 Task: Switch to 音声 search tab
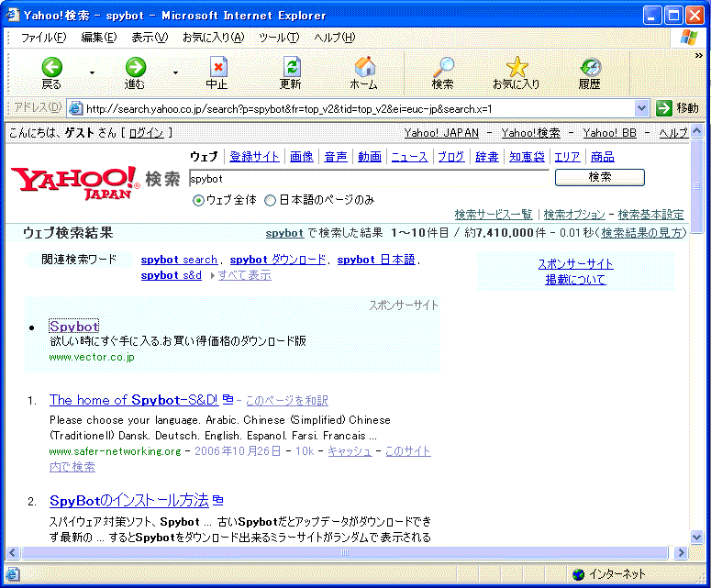click(336, 157)
